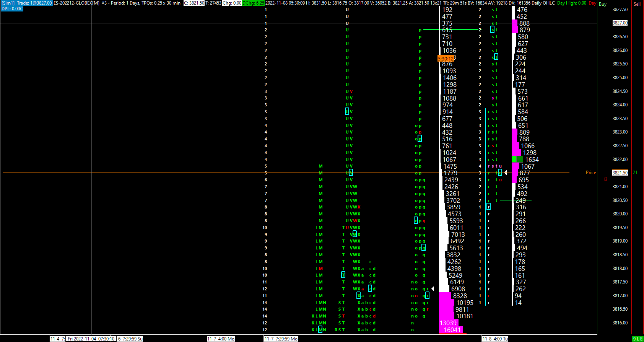Click the 9811 volume value
Image resolution: width=644 pixels, height=342 pixels.
[462, 309]
